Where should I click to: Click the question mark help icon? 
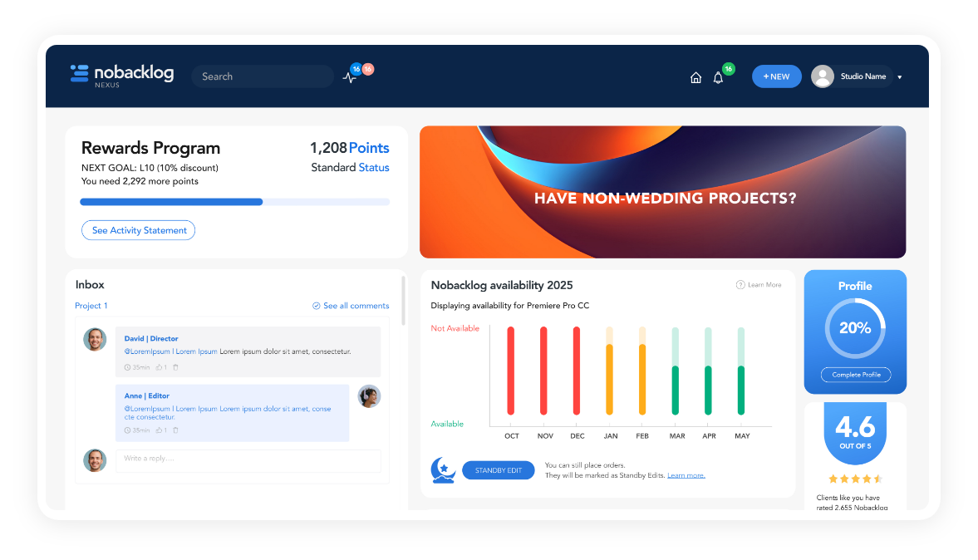[x=740, y=285]
